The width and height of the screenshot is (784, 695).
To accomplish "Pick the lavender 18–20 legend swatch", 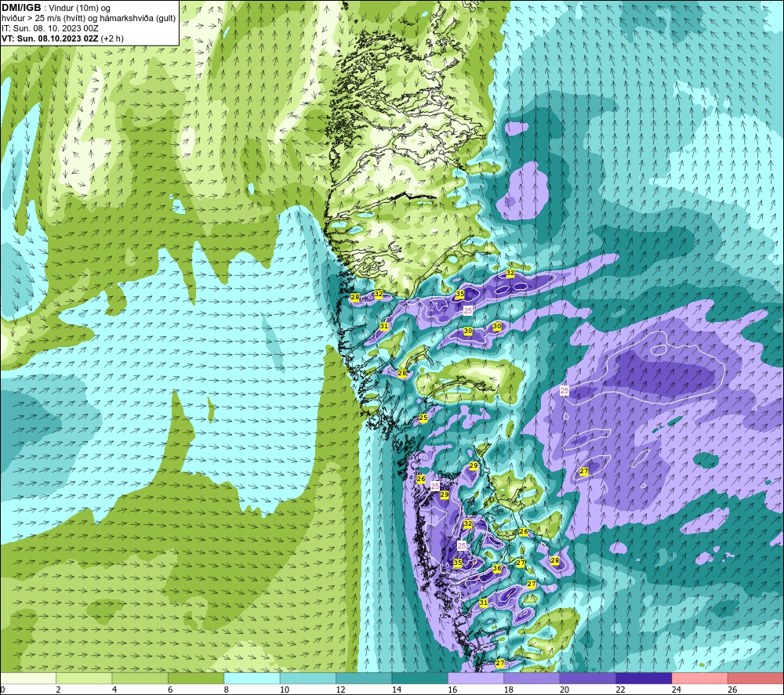I will click(532, 678).
